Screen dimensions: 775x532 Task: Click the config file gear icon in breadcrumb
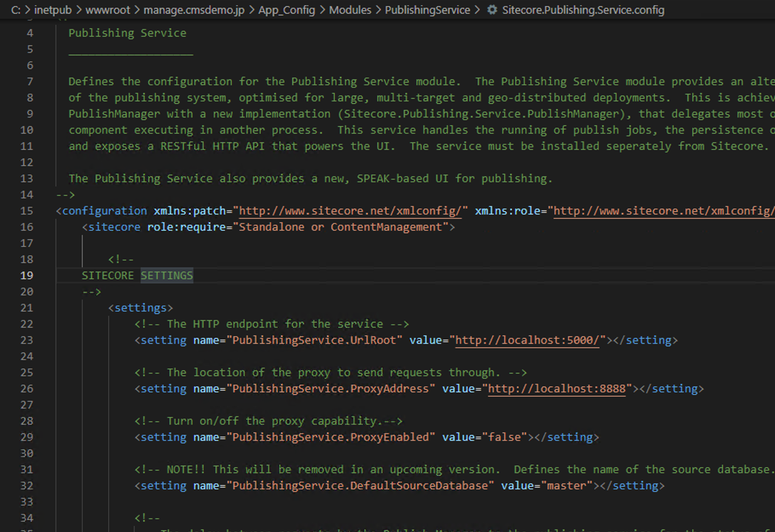coord(492,10)
